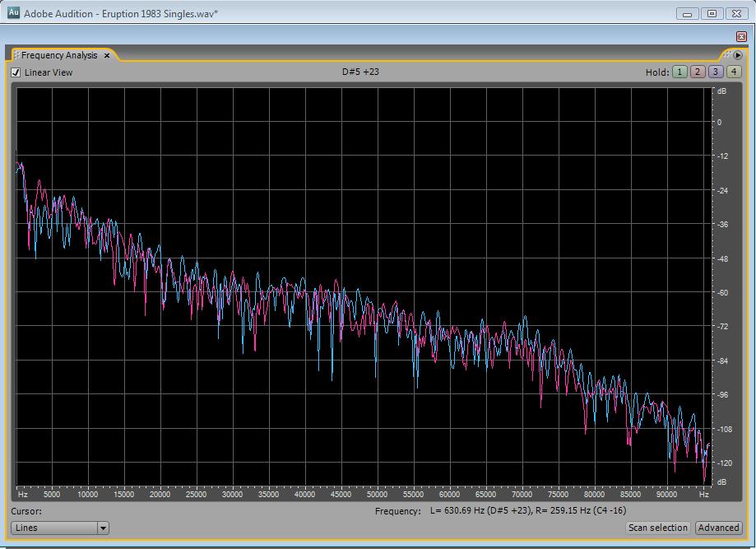Screen dimensions: 756x549
Task: Open the Lines display style dropdown
Action: [54, 528]
